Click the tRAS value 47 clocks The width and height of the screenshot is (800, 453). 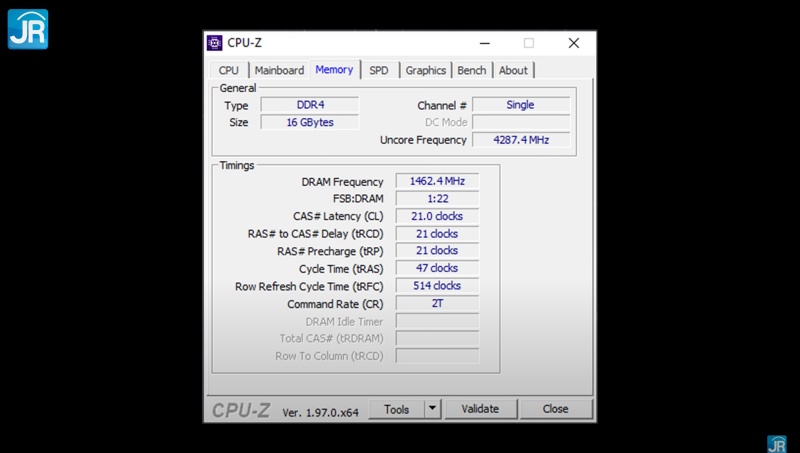pyautogui.click(x=437, y=268)
